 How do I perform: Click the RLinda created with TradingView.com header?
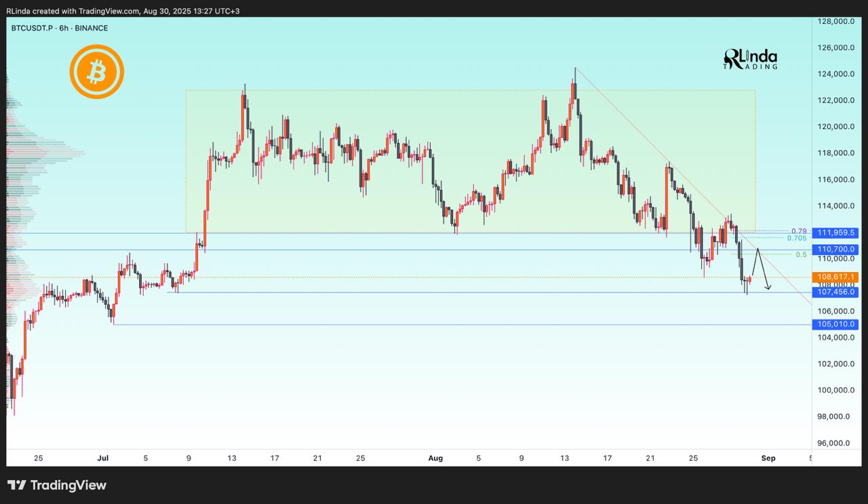pyautogui.click(x=122, y=11)
